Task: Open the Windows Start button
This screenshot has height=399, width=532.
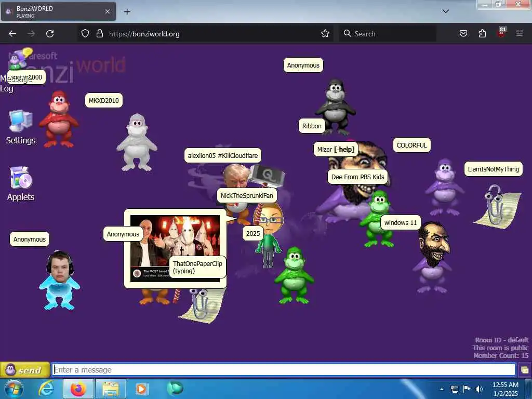Action: point(14,389)
